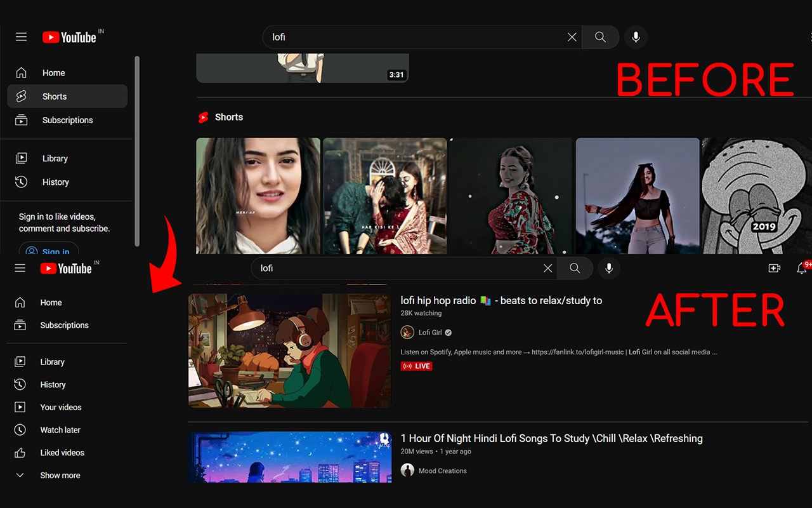
Task: Open Your videos in the sidebar
Action: point(61,407)
